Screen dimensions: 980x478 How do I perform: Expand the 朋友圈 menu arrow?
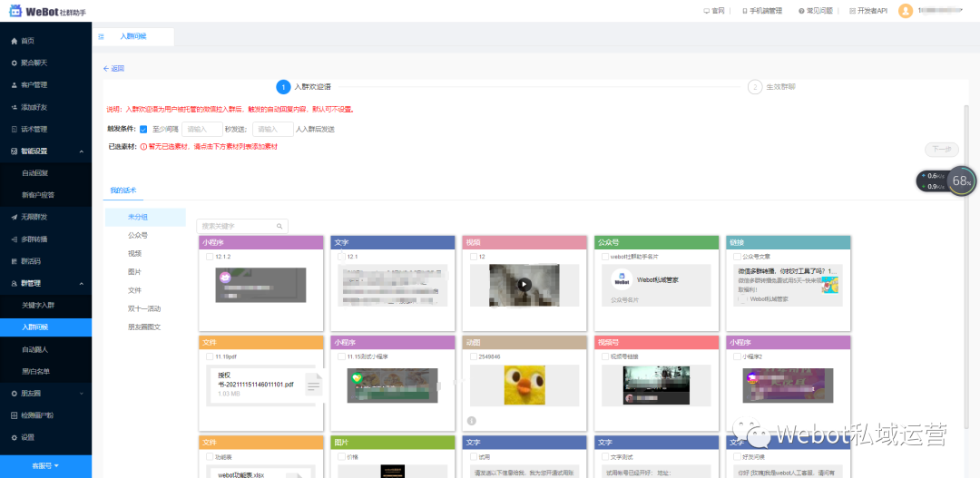[x=82, y=394]
